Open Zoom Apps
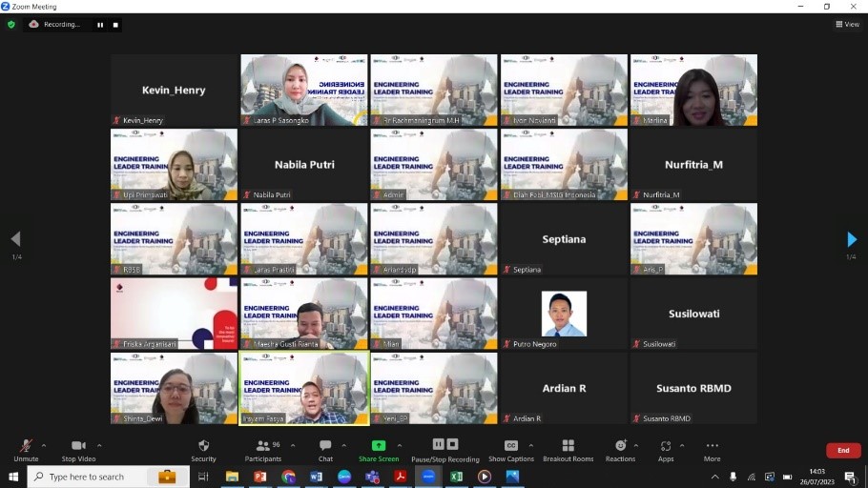Viewport: 868px width, 488px height. click(x=666, y=451)
